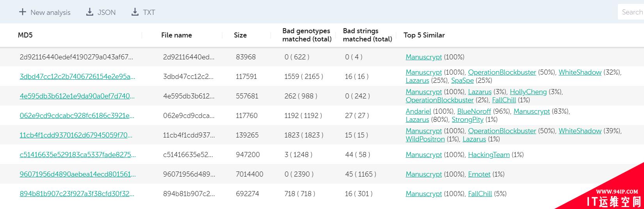
Task: Open Lazarus (3%) link
Action: 480,92
